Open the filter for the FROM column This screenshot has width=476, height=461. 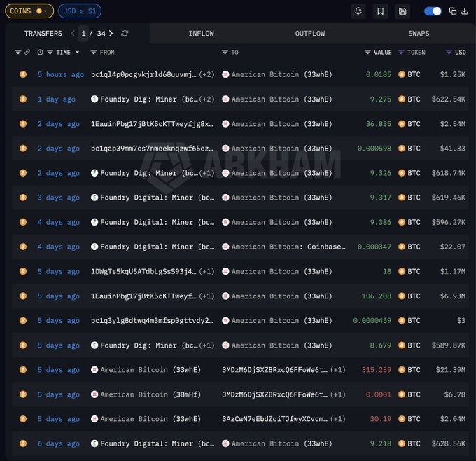point(94,53)
